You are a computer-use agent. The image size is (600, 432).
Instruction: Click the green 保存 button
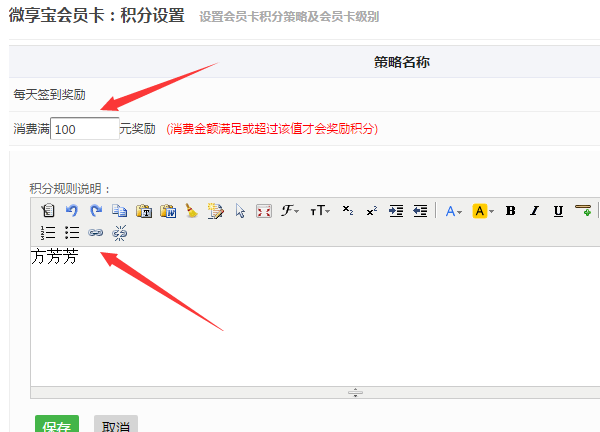coord(57,424)
